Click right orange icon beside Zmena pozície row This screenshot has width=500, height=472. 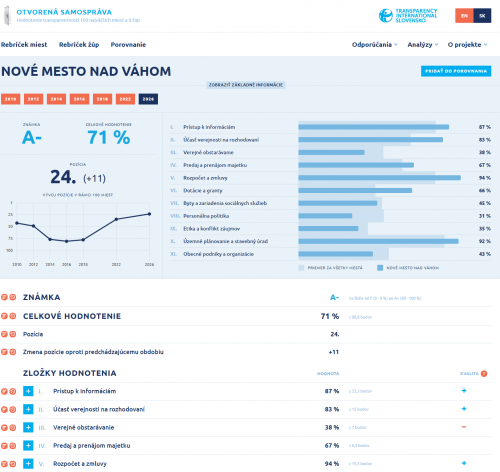pos(13,352)
